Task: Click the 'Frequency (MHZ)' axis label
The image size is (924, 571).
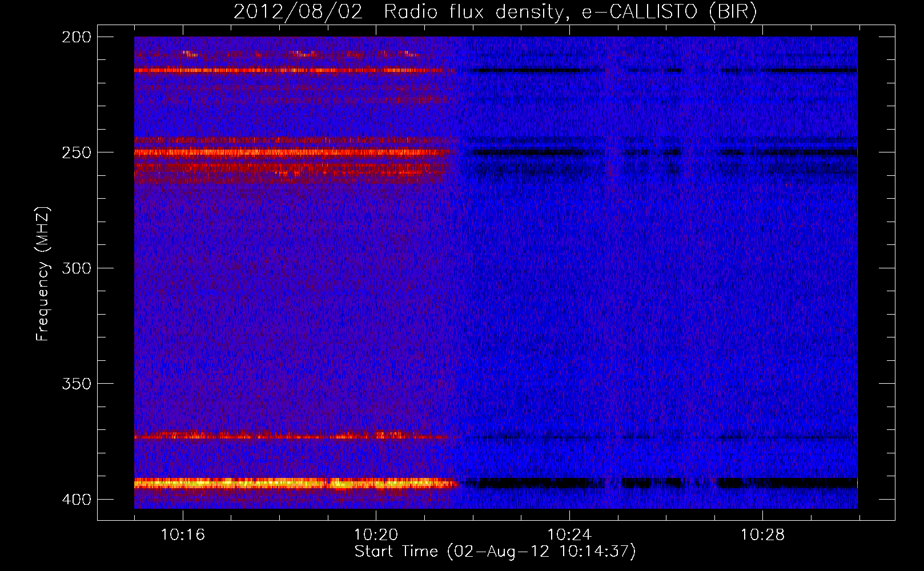Action: [43, 274]
